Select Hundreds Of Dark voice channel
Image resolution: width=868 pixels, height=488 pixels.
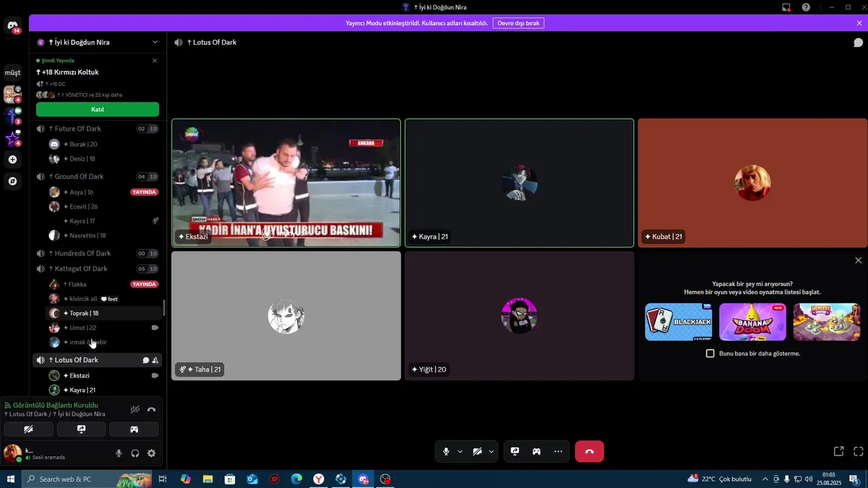pyautogui.click(x=98, y=253)
